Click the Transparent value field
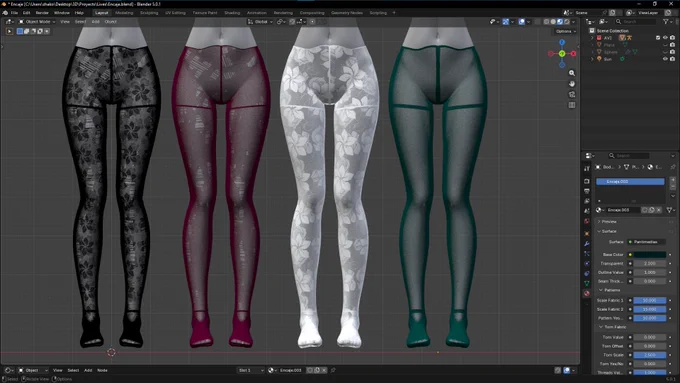The image size is (680, 383). click(650, 264)
